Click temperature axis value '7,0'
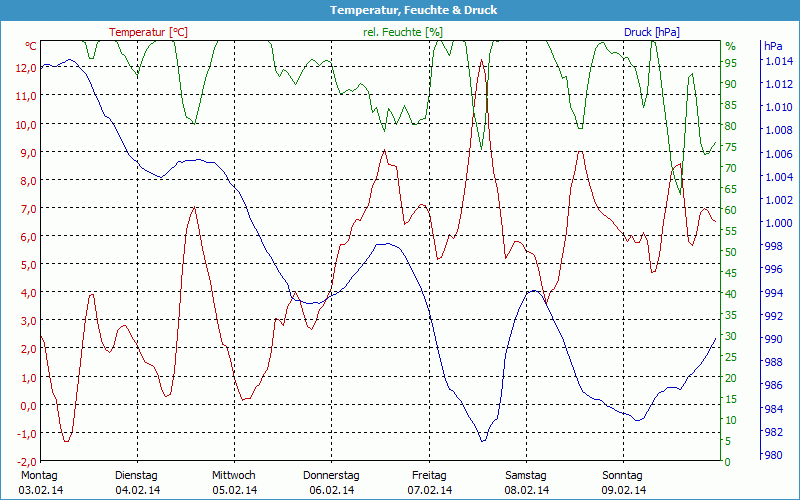The width and height of the screenshot is (800, 500). click(29, 208)
